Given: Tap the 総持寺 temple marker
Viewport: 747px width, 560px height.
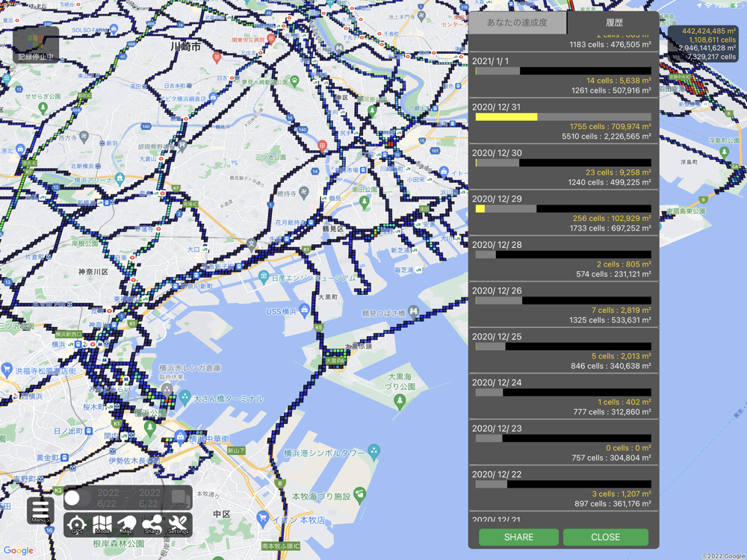Looking at the screenshot, I should click(305, 193).
